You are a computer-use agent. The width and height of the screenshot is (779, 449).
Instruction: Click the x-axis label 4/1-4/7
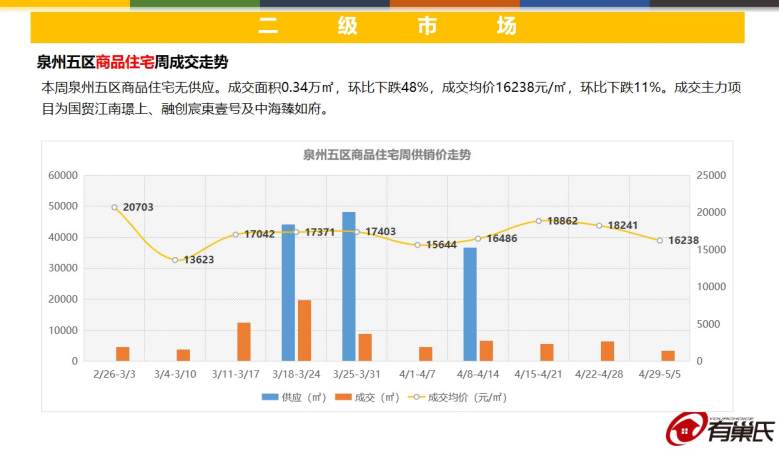pos(417,374)
